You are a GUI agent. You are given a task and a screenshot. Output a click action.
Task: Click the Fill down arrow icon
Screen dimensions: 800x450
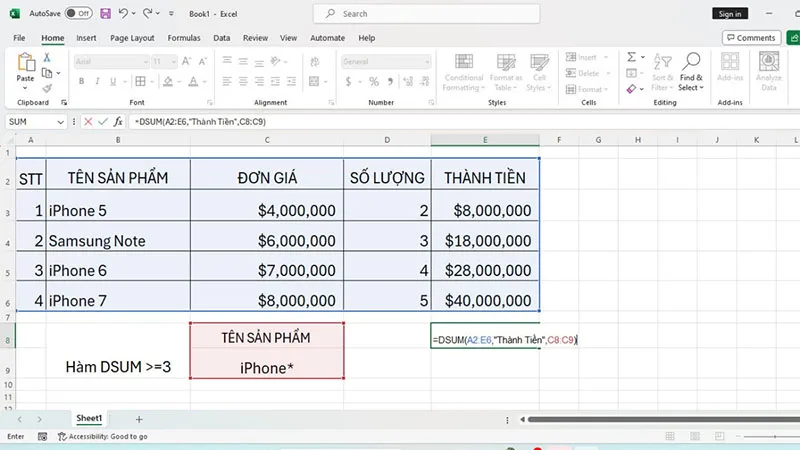coord(632,73)
